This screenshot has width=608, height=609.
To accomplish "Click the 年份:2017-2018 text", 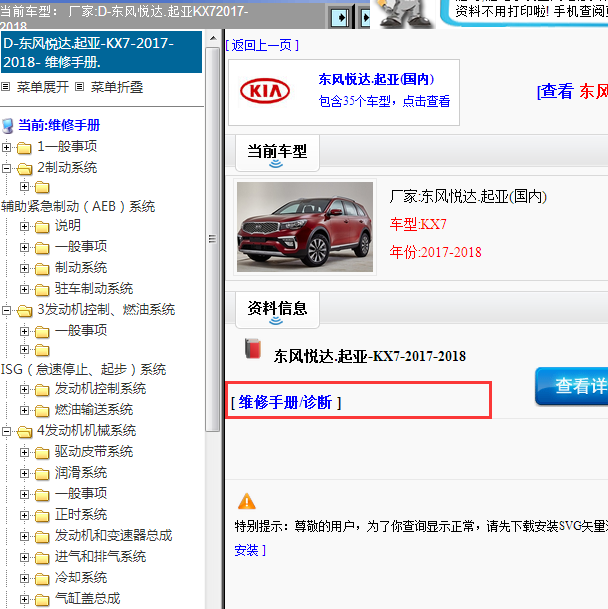I will click(x=436, y=252).
